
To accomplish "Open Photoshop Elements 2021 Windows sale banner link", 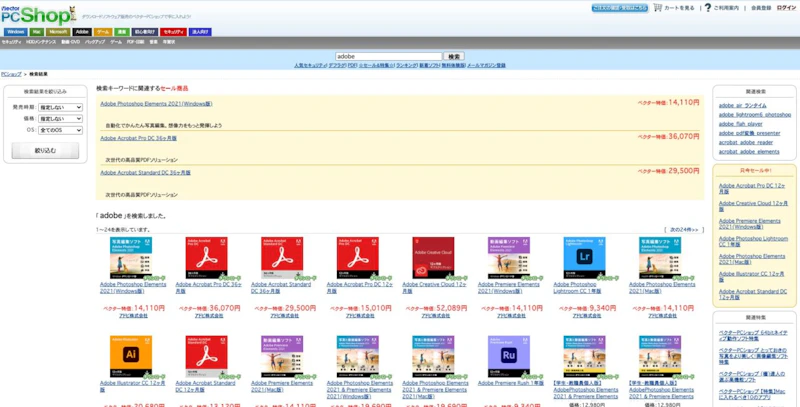I will click(156, 104).
